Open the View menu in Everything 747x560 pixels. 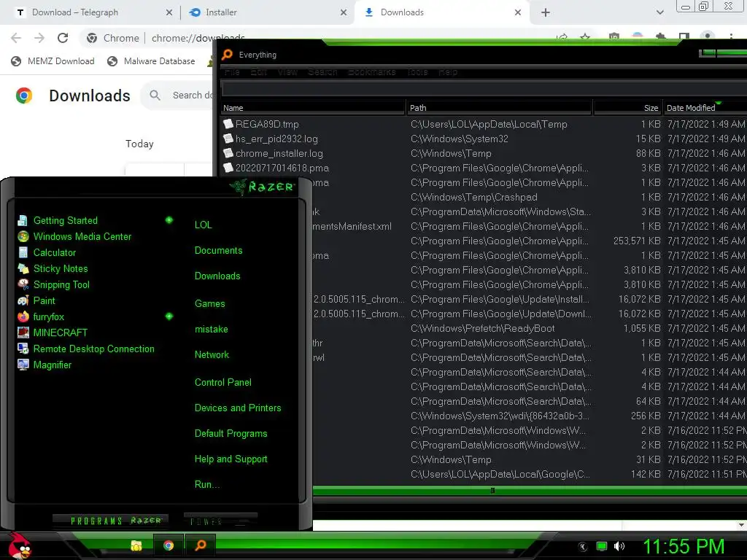point(287,72)
